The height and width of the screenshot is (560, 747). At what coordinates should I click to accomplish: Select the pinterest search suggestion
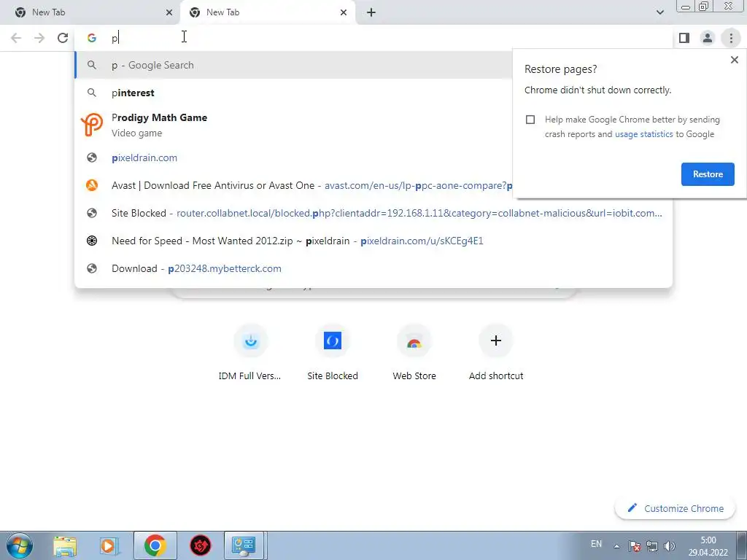(293, 93)
